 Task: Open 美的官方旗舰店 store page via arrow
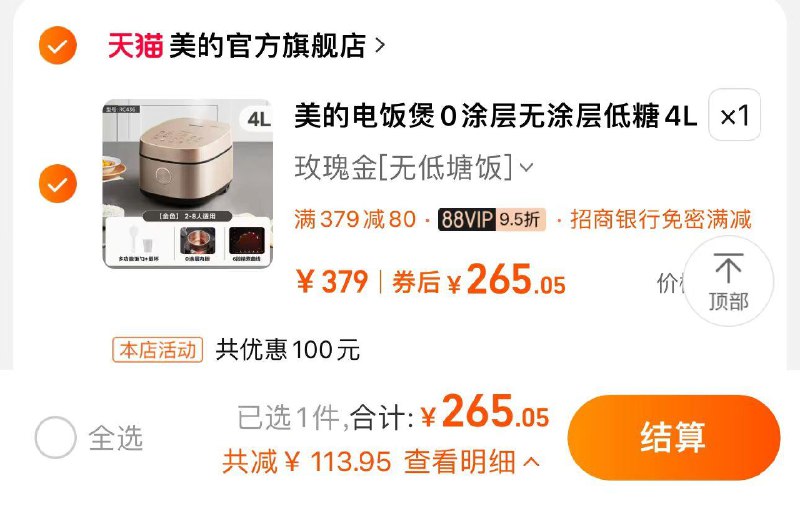(380, 45)
